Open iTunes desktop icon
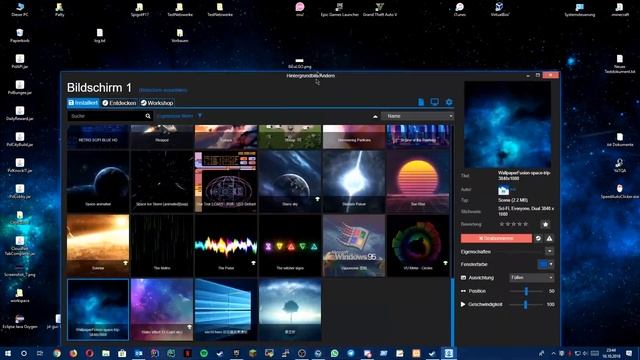The height and width of the screenshot is (360, 640). point(460,9)
